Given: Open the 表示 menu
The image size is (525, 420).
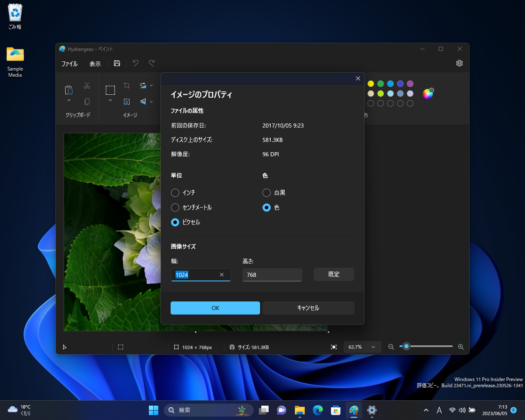Looking at the screenshot, I should (x=95, y=64).
